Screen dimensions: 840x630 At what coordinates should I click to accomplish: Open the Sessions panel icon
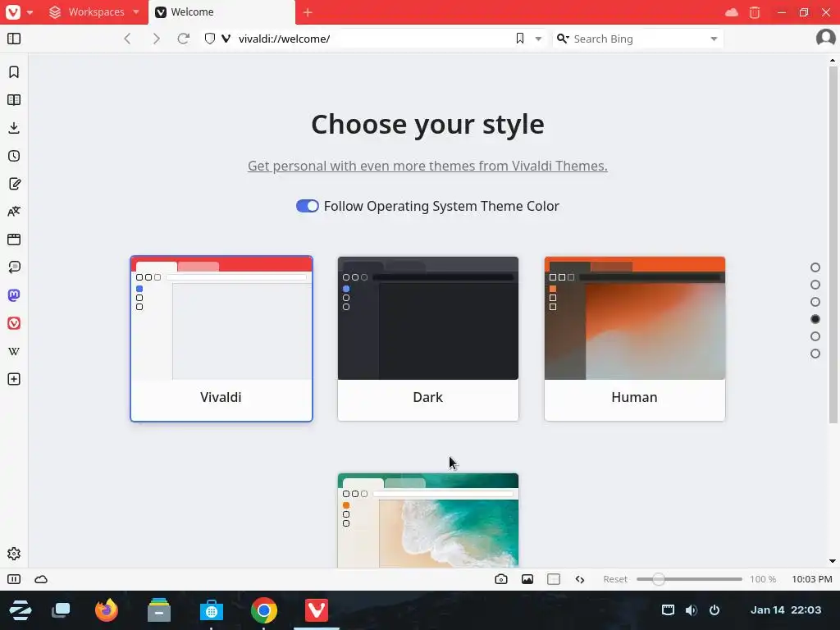[x=14, y=267]
